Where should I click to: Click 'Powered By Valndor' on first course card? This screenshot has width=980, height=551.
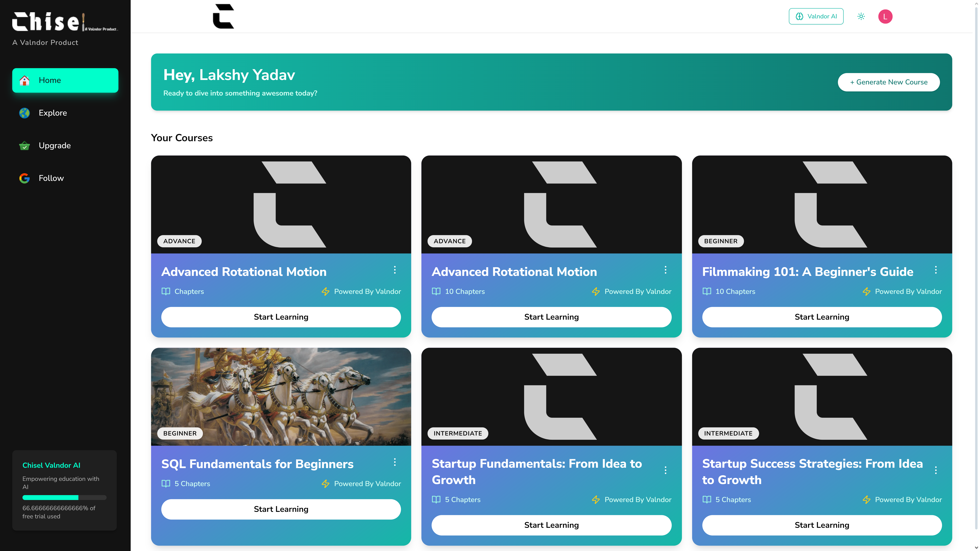tap(367, 292)
